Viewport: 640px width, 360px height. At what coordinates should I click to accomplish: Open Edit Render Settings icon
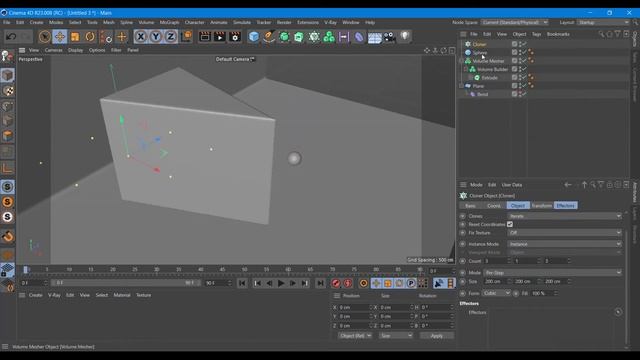(235, 37)
